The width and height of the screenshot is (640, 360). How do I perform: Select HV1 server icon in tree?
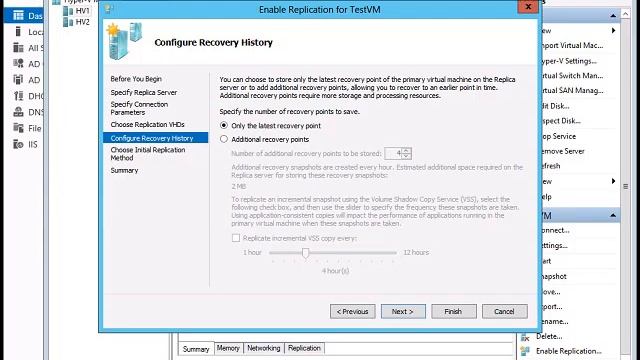tap(68, 11)
